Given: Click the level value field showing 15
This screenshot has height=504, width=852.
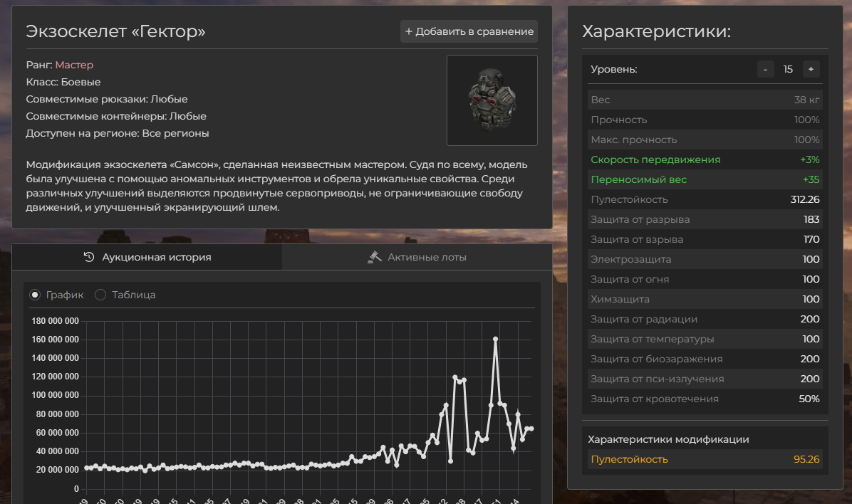Looking at the screenshot, I should (x=788, y=69).
